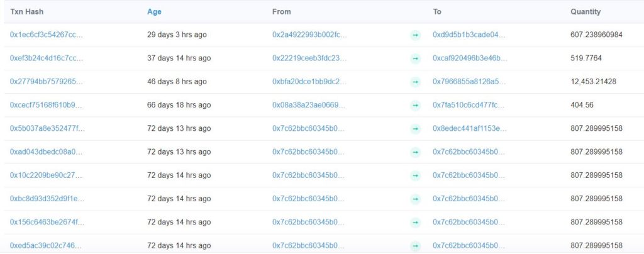Open recipient address 0xcaf920496b3e46b
Viewport: 644px width, 254px height.
pyautogui.click(x=469, y=58)
